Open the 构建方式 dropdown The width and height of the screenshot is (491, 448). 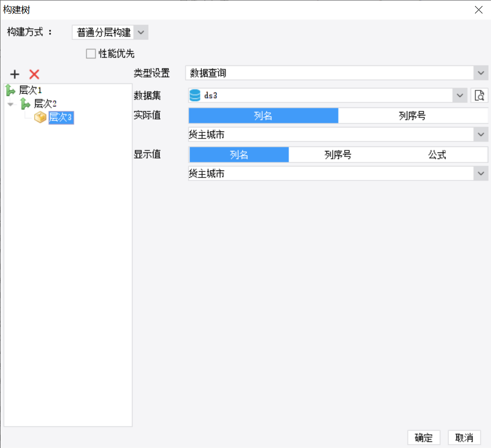pyautogui.click(x=141, y=32)
